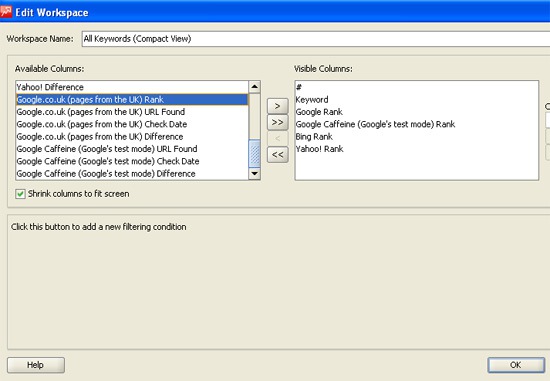The image size is (550, 381).
Task: Click the Edit Workspace title bar icon
Action: [6, 12]
